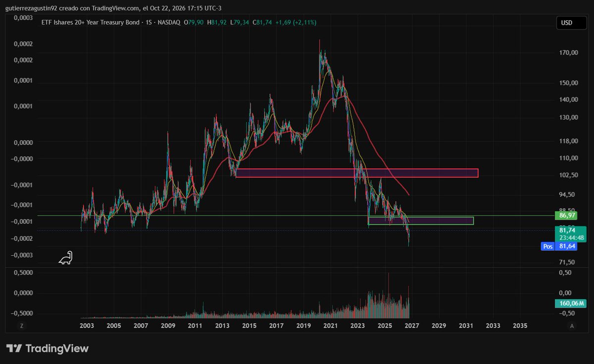Select the dinosaur sticker on the chart
594x364 pixels.
[x=65, y=258]
